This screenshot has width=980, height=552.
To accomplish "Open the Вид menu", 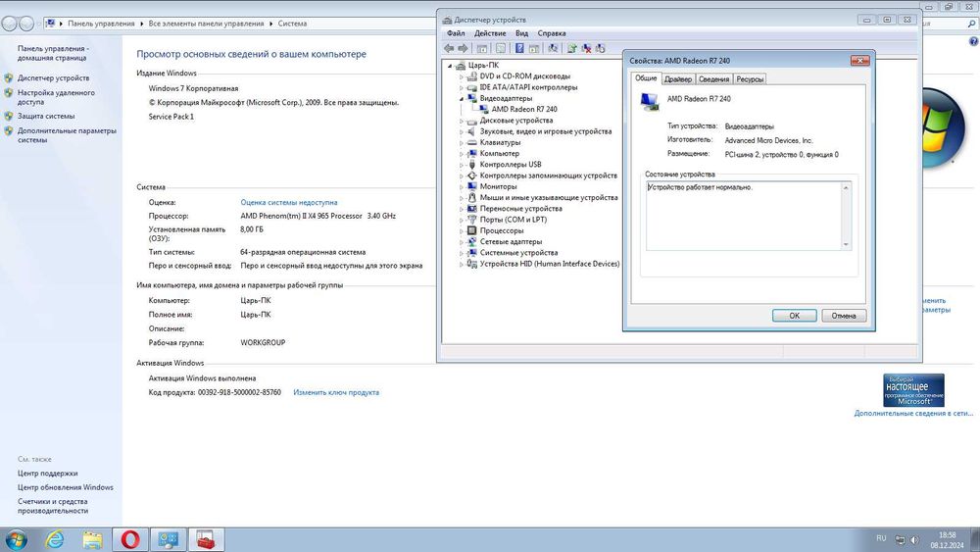I will tap(522, 33).
